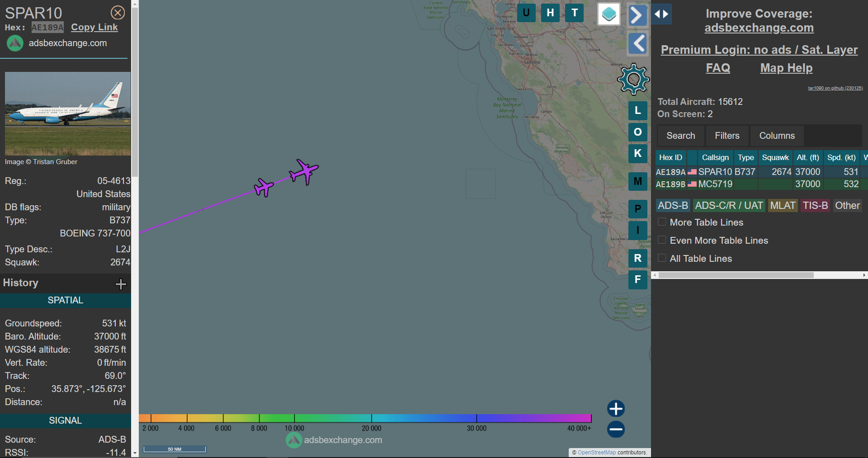Click the Pos. value 35.873°, -125.673°
The height and width of the screenshot is (458, 868).
[88, 389]
